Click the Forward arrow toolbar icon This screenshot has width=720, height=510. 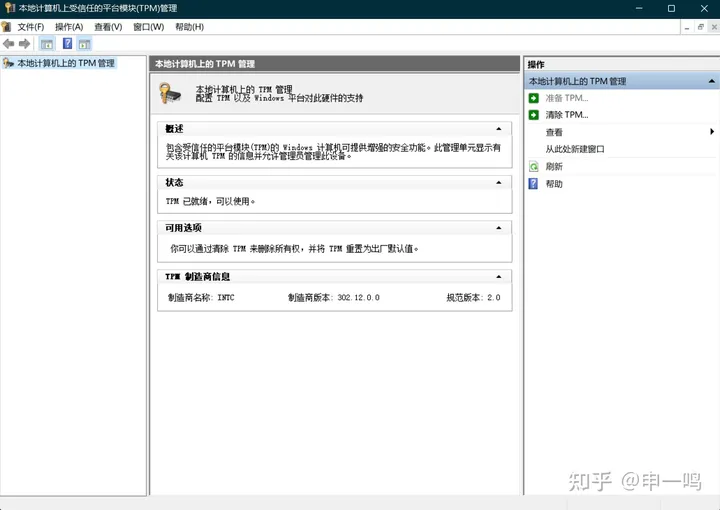pos(24,44)
